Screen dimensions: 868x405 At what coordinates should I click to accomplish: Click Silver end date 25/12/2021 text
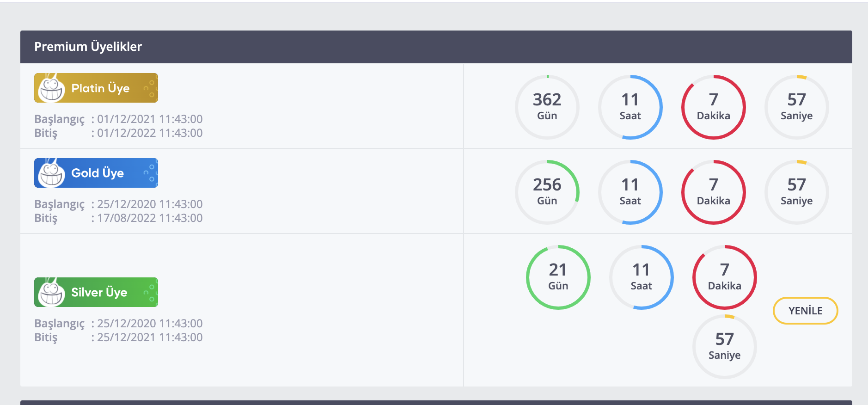[x=150, y=337]
